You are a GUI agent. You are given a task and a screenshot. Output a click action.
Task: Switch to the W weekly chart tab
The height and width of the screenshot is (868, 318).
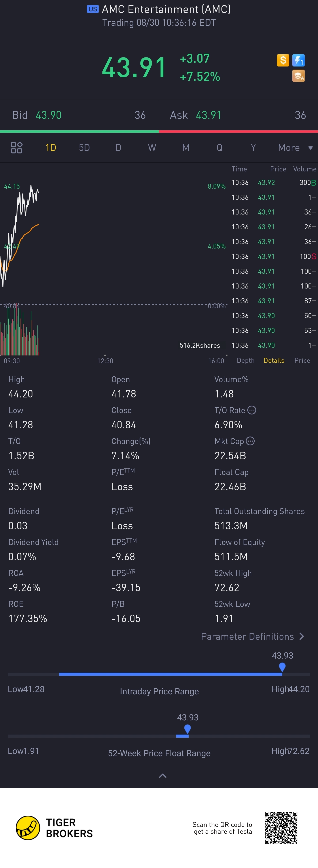click(152, 148)
